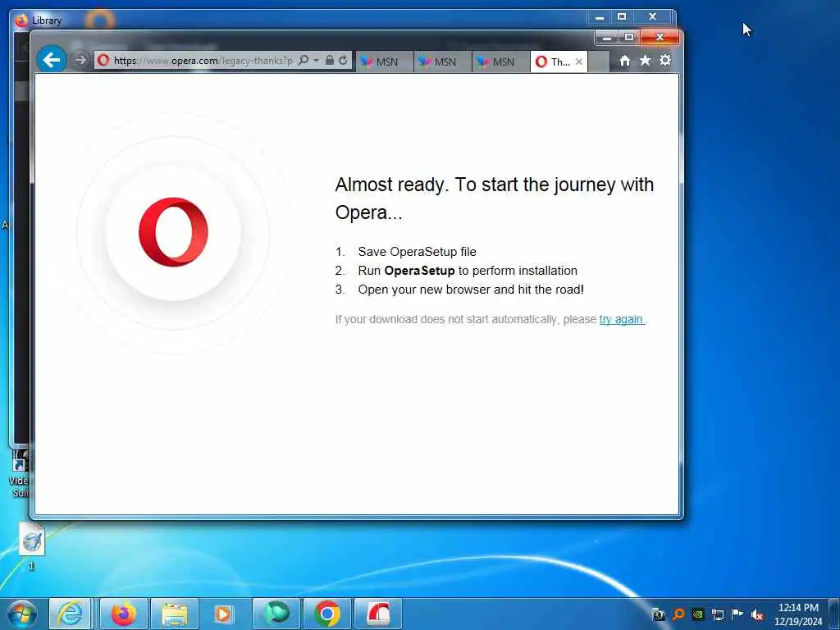840x630 pixels.
Task: Open the clock showing 12:14 PM
Action: [798, 614]
